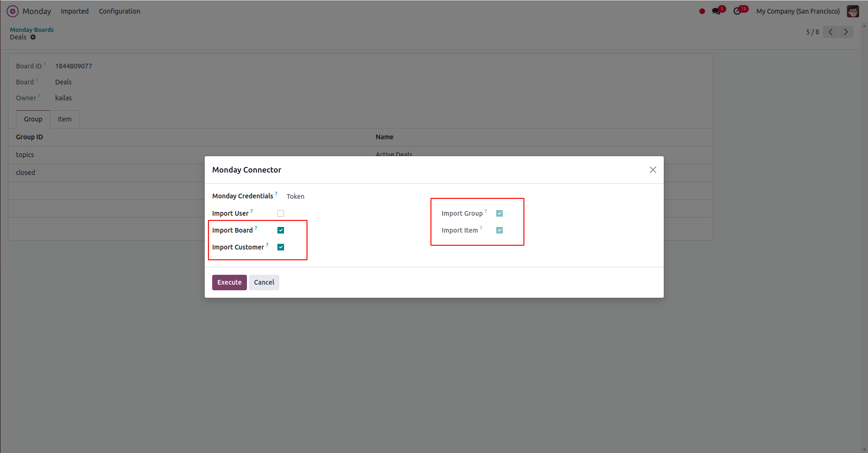
Task: Go to the previous record arrow
Action: coord(830,32)
